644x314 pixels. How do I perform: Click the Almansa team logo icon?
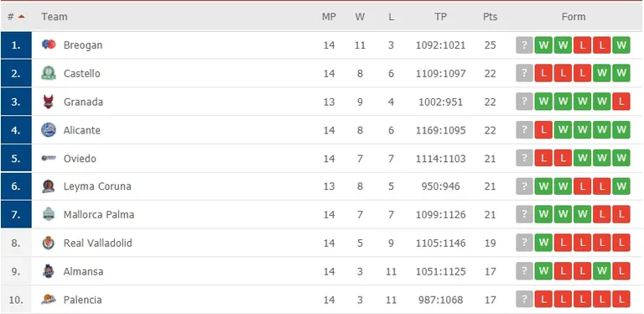click(x=49, y=271)
